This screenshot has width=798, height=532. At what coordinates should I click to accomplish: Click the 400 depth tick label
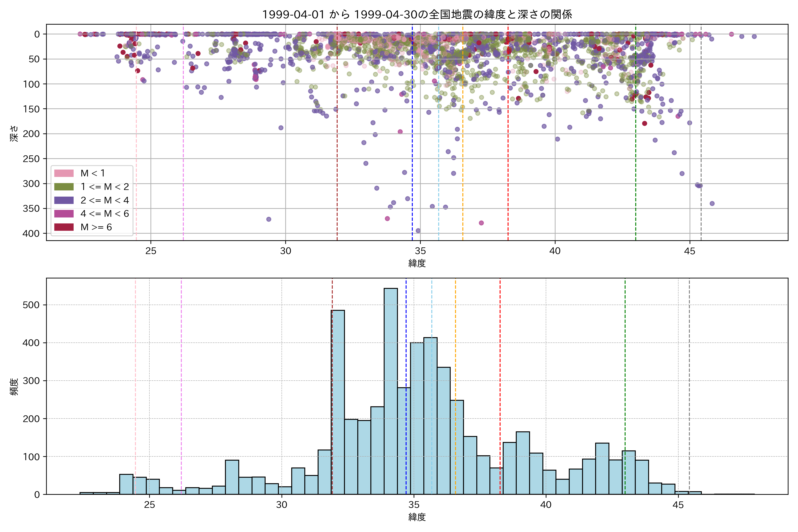point(31,233)
